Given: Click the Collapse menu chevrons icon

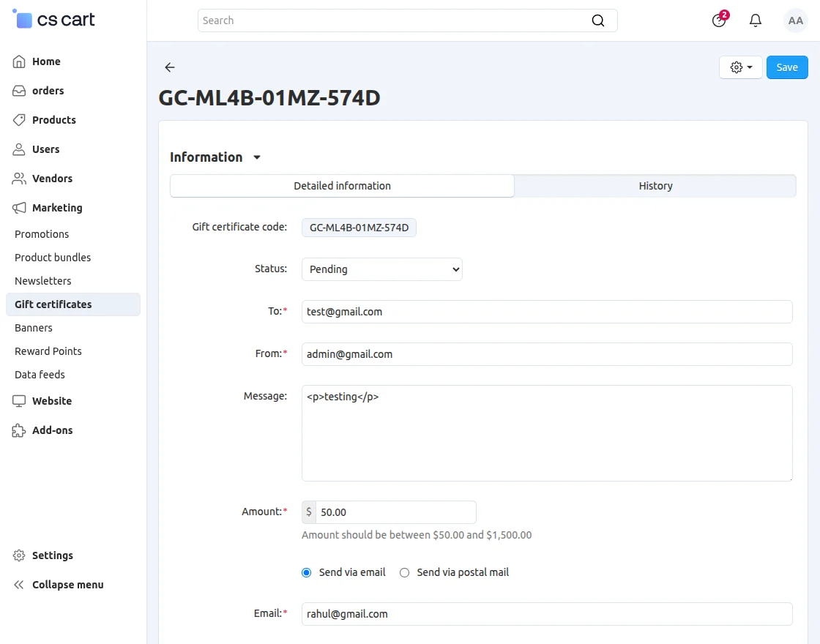Looking at the screenshot, I should [x=19, y=585].
